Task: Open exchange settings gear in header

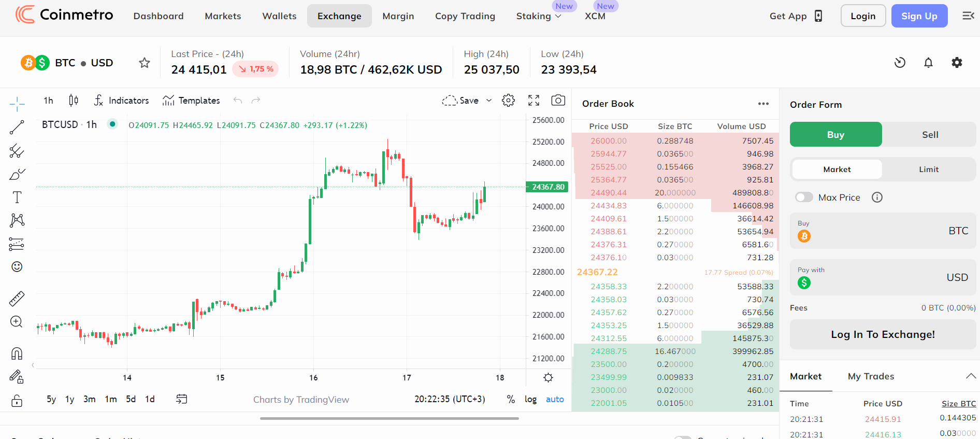Action: pos(957,63)
